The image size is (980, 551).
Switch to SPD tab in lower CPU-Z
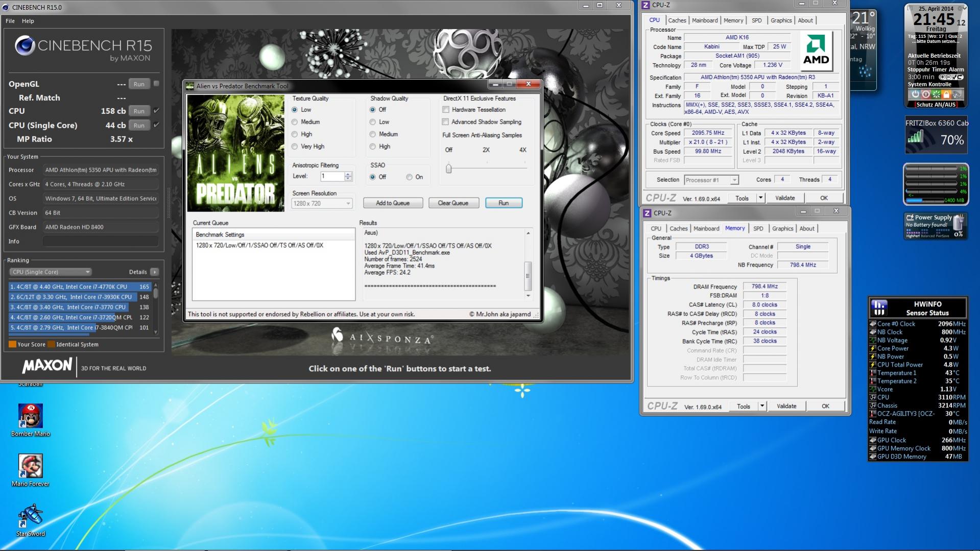758,229
